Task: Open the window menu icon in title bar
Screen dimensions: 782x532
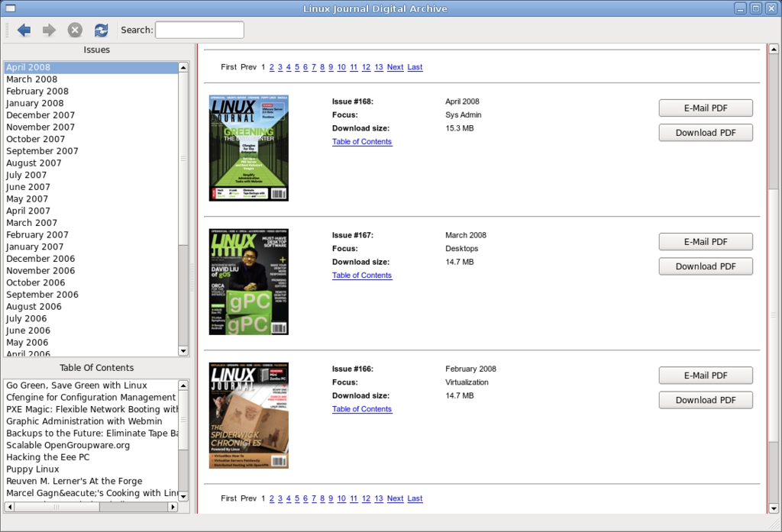Action: (11, 8)
